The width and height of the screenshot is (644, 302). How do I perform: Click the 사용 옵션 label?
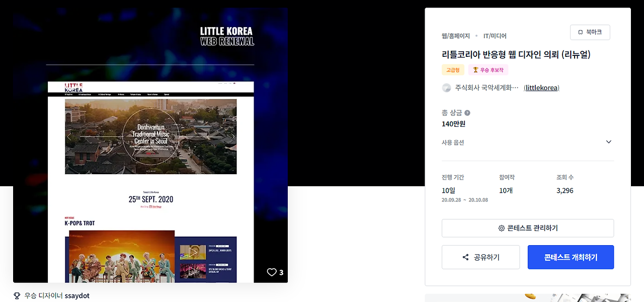(453, 142)
